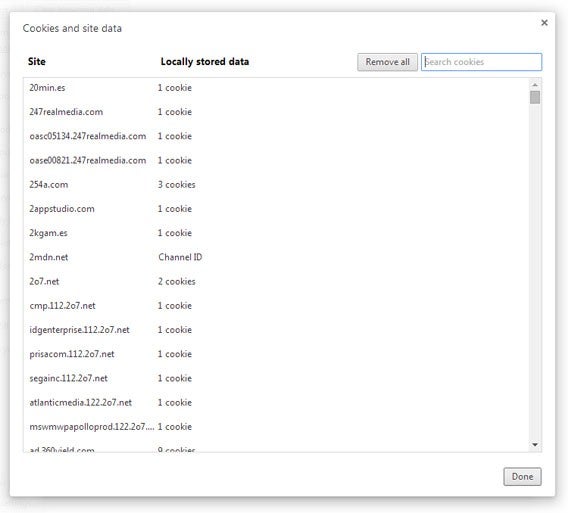The height and width of the screenshot is (513, 568).
Task: Click the Locally stored data header
Action: click(205, 62)
